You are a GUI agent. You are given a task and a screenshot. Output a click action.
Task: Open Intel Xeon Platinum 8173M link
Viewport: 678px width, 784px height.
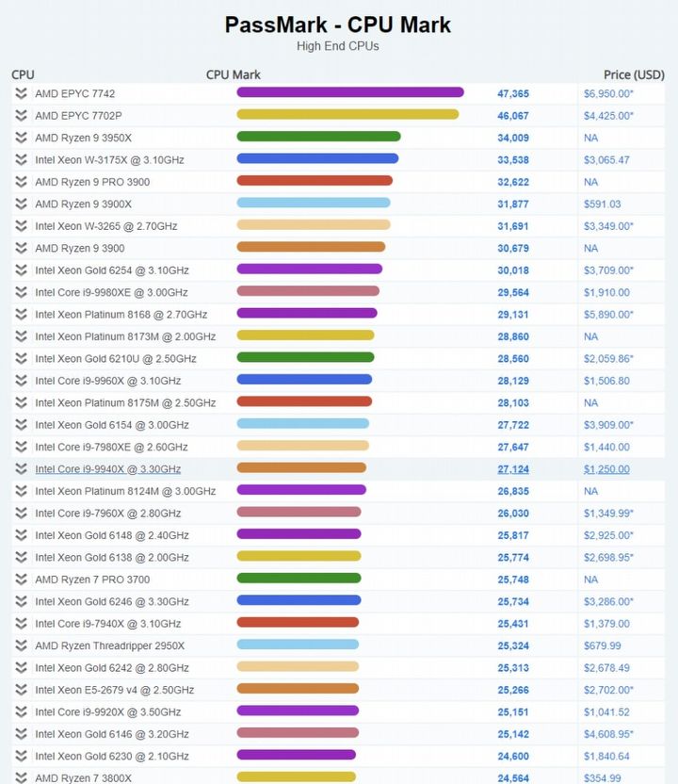[125, 336]
